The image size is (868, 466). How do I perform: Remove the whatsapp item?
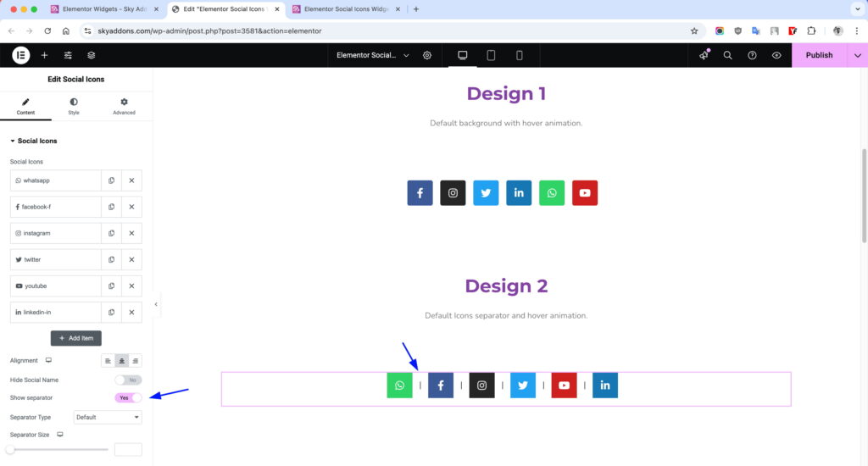131,180
